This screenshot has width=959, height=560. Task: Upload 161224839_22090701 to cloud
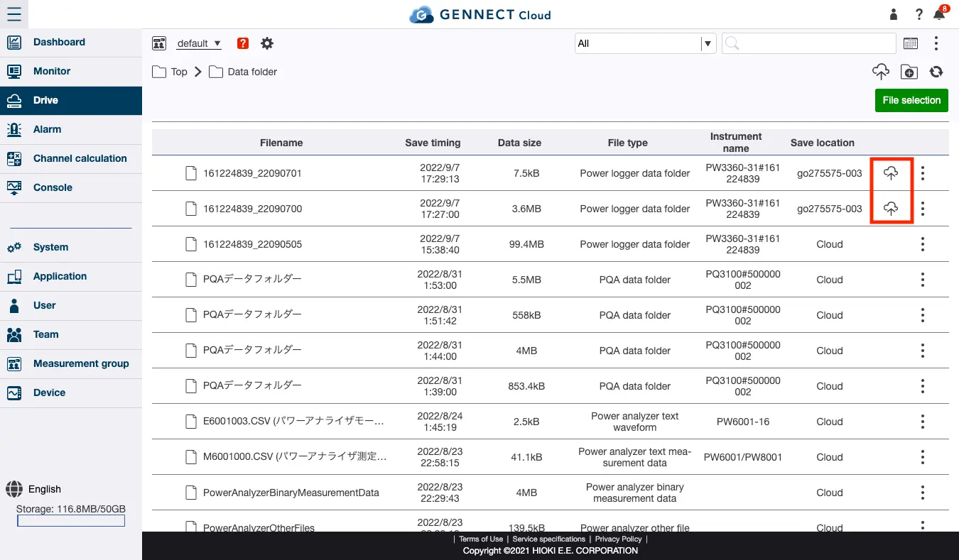pos(891,173)
